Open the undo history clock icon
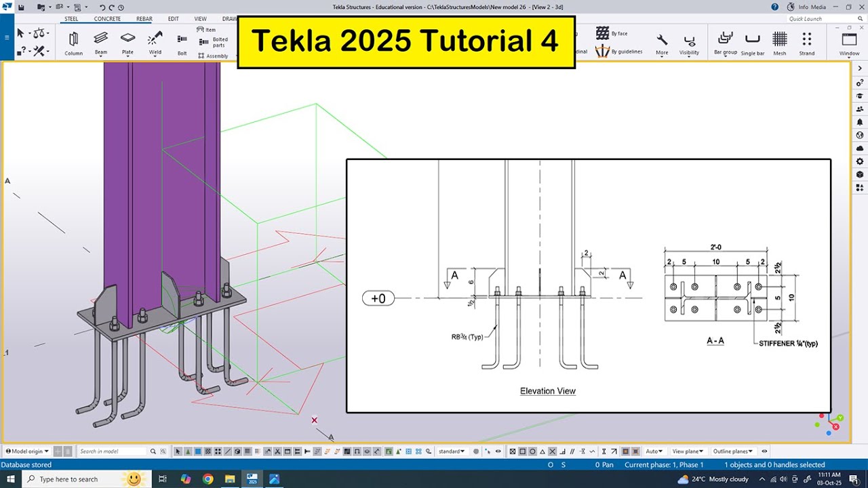The height and width of the screenshot is (488, 868). (121, 7)
